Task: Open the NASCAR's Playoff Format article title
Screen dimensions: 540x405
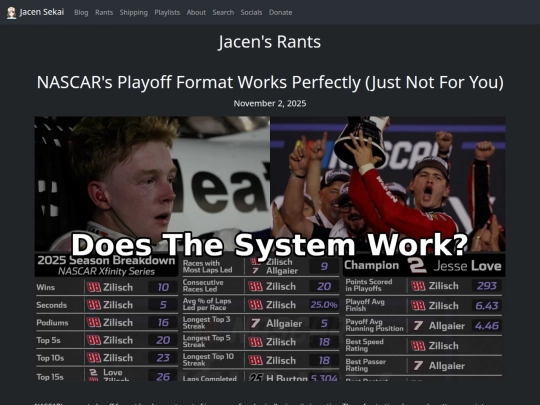Action: pyautogui.click(x=270, y=82)
